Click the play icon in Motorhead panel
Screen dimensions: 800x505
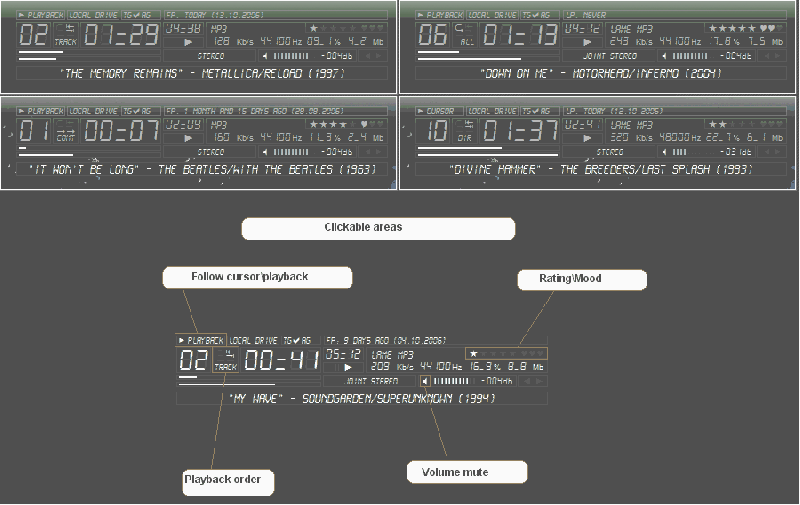(x=588, y=42)
